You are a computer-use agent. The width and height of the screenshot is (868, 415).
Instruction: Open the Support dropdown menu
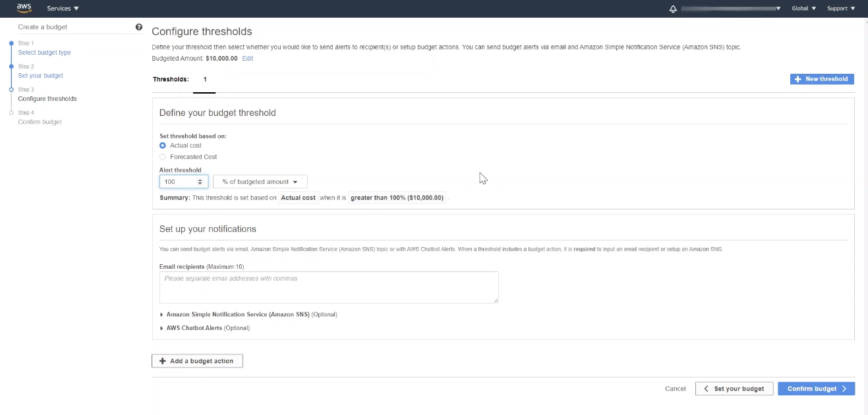pyautogui.click(x=841, y=9)
